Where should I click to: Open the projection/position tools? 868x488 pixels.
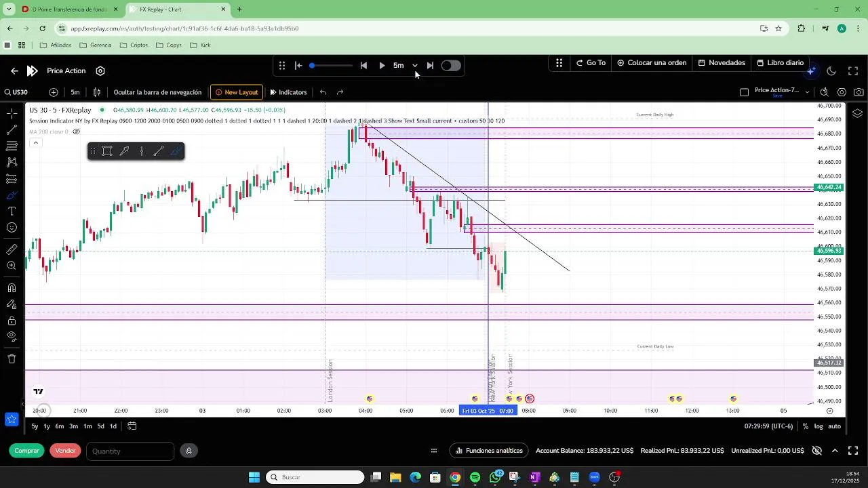point(12,179)
